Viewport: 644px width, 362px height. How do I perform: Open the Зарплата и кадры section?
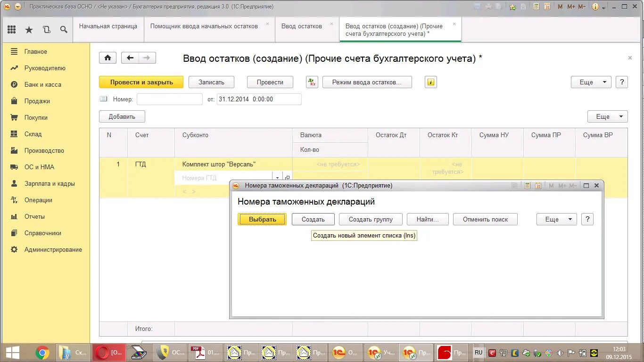click(x=50, y=183)
